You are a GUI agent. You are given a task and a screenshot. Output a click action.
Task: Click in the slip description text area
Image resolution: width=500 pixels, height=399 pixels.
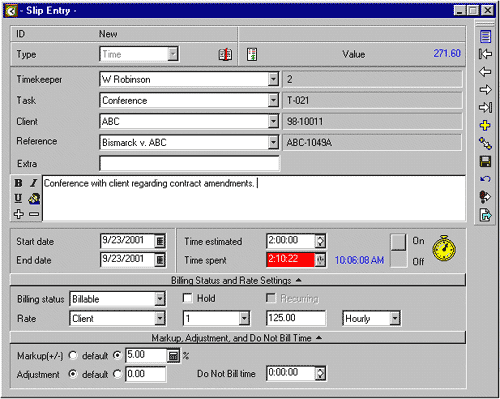pyautogui.click(x=254, y=198)
